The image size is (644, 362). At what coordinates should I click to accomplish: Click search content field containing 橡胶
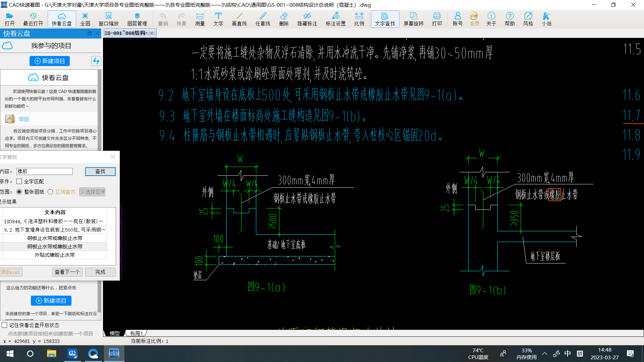point(45,171)
